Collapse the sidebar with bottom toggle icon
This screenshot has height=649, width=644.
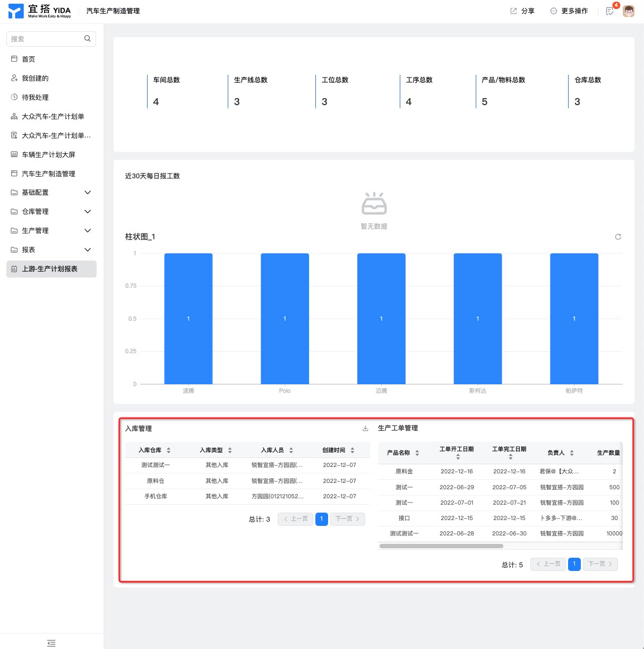[x=51, y=643]
